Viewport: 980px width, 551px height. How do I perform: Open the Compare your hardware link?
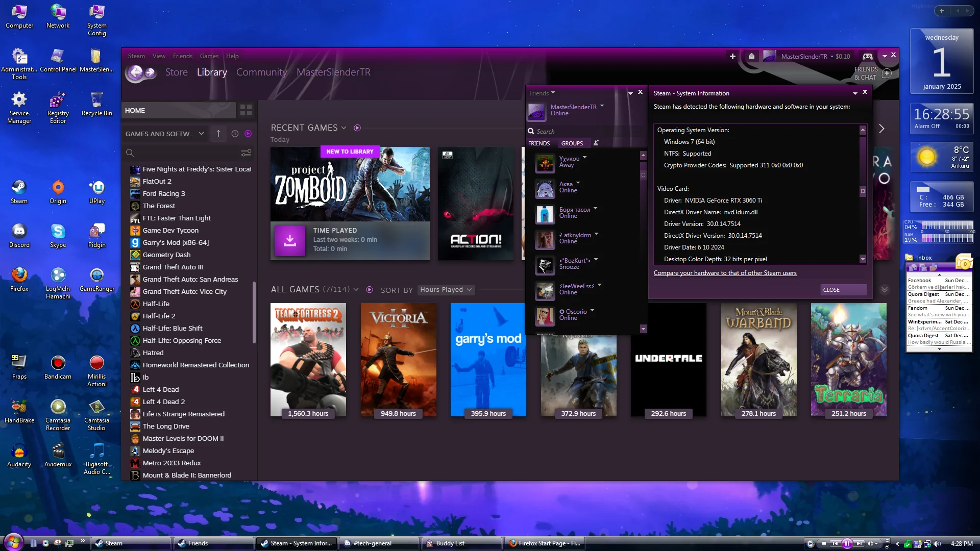coord(725,273)
